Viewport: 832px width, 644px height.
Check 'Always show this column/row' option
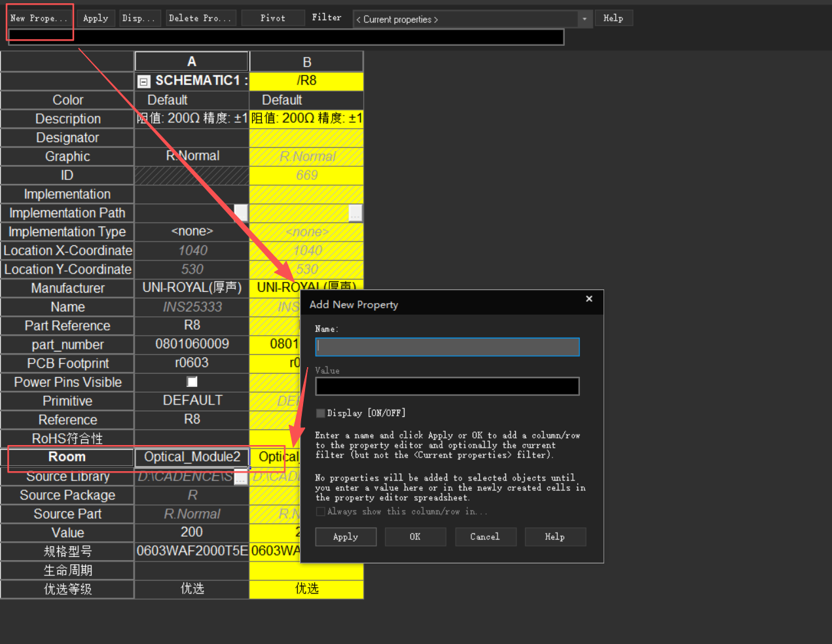pos(321,512)
